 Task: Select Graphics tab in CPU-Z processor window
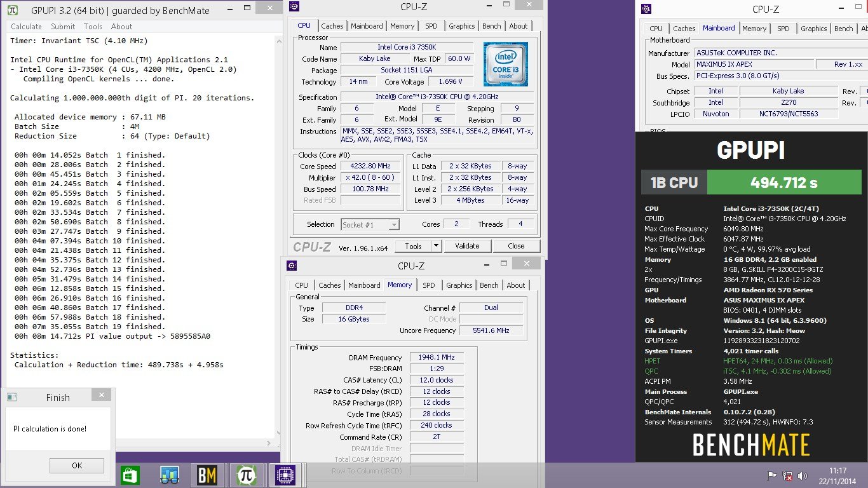461,26
